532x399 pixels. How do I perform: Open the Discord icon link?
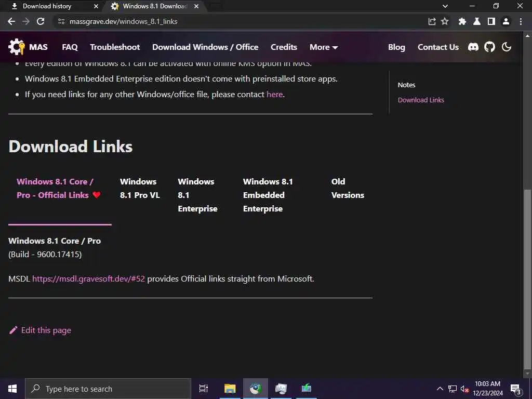473,47
